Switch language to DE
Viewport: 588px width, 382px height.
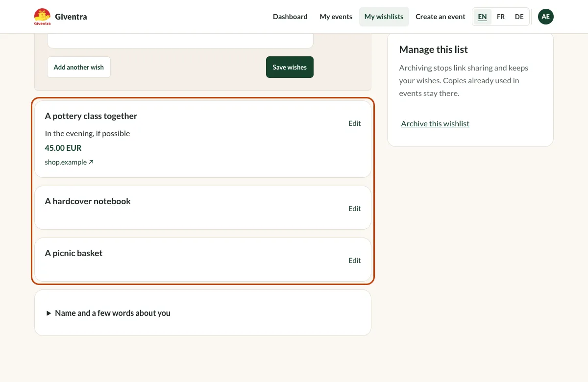pyautogui.click(x=519, y=17)
